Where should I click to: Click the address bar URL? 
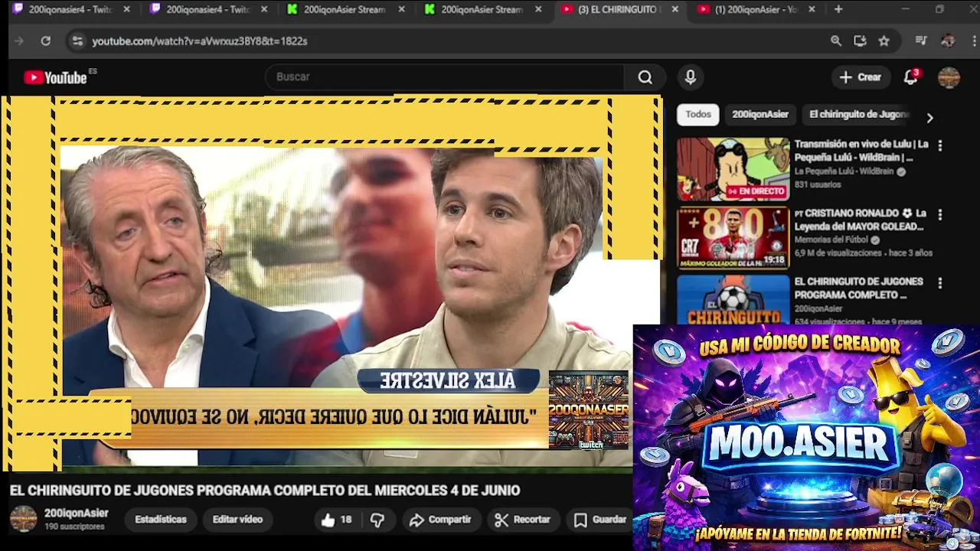point(200,41)
